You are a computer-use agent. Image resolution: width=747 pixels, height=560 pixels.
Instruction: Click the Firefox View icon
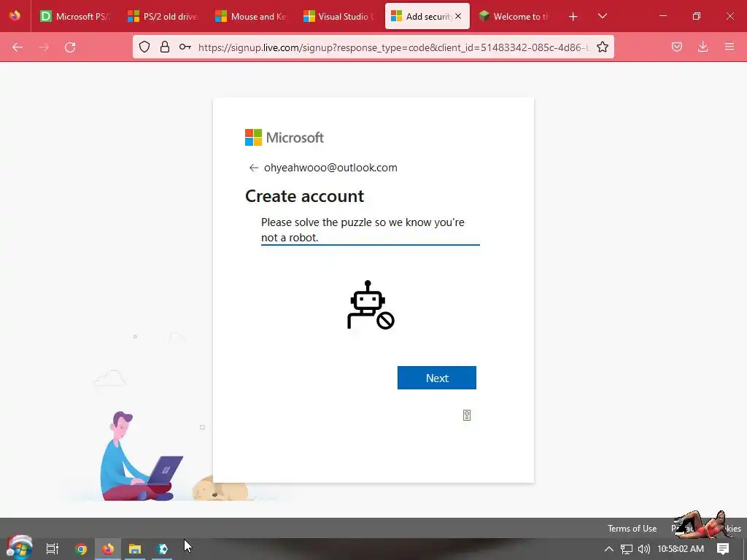tap(15, 16)
